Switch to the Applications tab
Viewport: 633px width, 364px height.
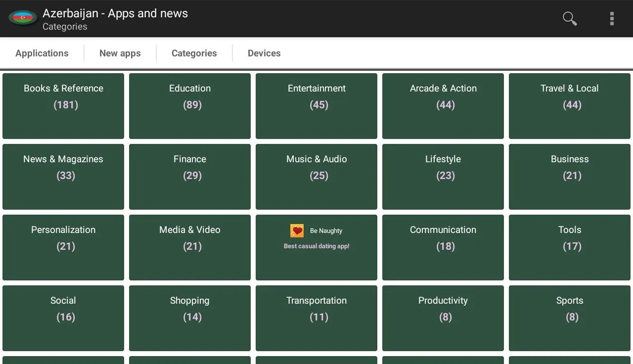click(x=42, y=53)
